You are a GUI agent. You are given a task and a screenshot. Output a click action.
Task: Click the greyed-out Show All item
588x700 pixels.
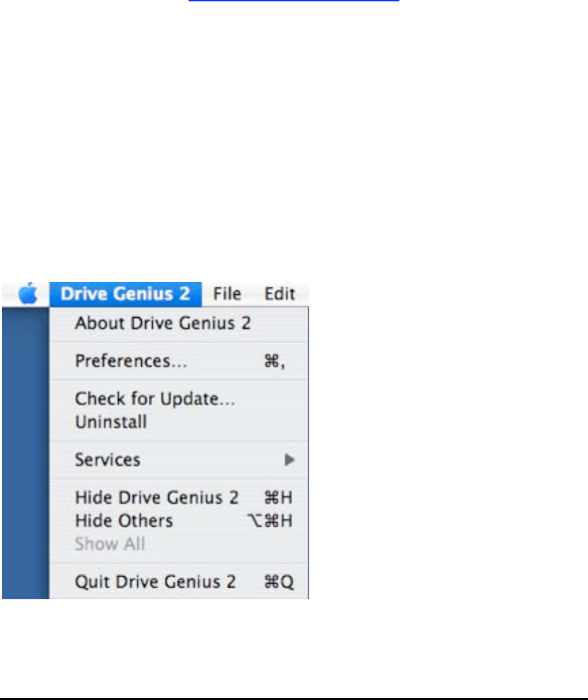(x=110, y=544)
